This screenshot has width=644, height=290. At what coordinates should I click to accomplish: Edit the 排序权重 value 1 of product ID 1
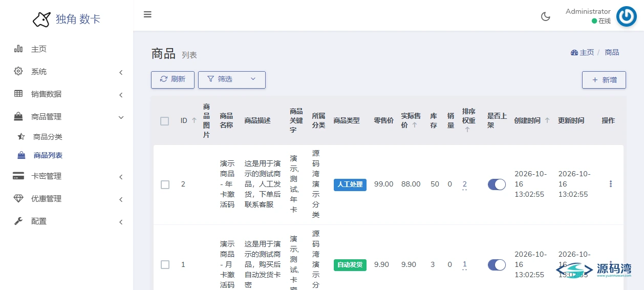point(464,264)
